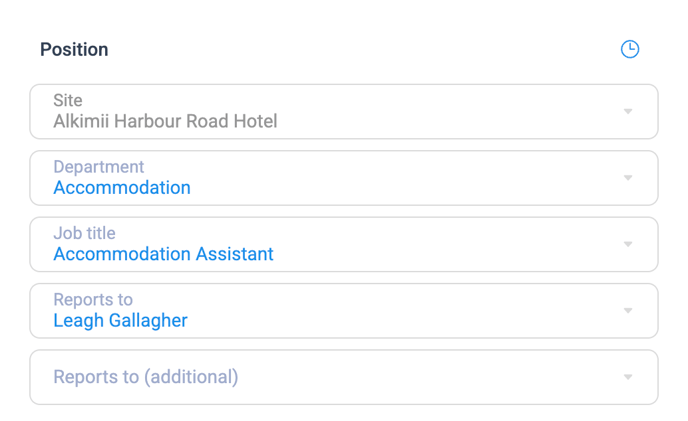The height and width of the screenshot is (421, 688).
Task: Click the Site field label
Action: (x=68, y=101)
